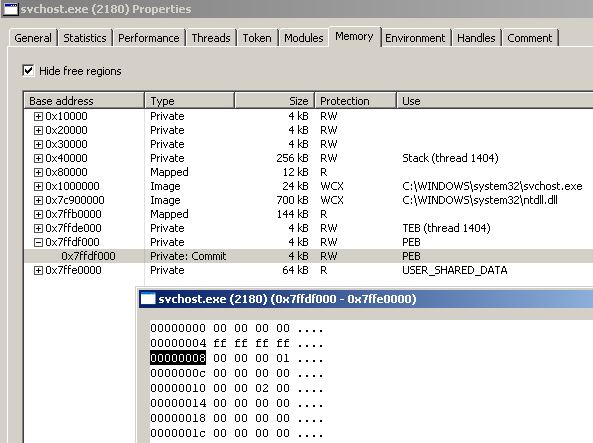
Task: Open the Threads tab
Action: pyautogui.click(x=211, y=38)
